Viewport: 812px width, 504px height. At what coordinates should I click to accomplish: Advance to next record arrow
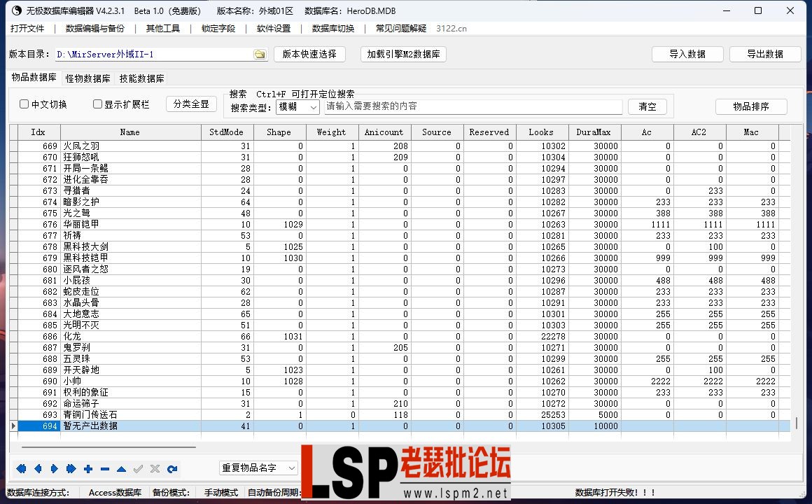click(x=53, y=469)
